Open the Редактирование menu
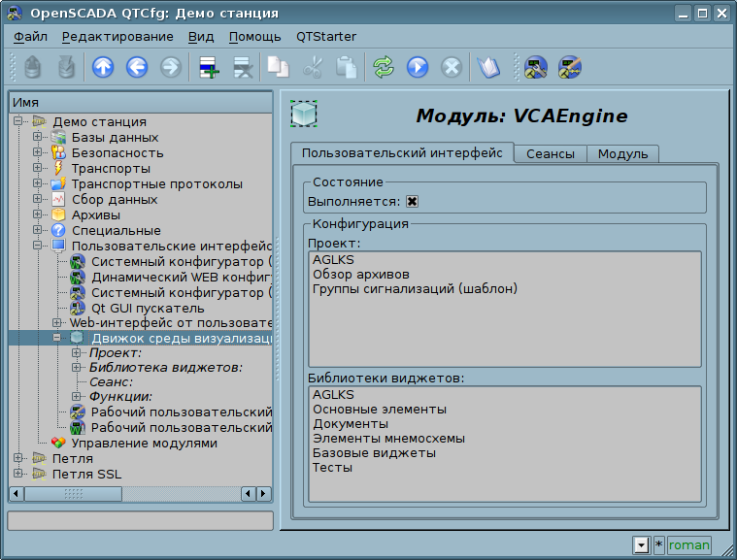This screenshot has width=737, height=560. click(x=117, y=37)
